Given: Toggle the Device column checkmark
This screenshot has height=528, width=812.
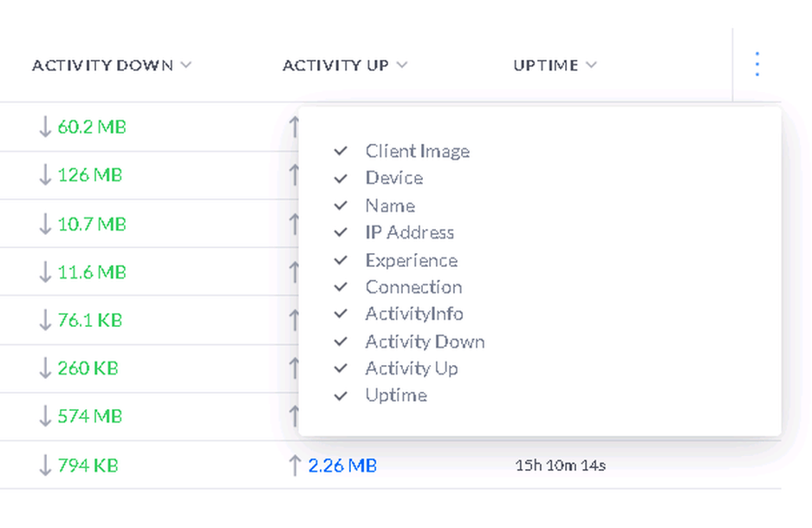Looking at the screenshot, I should (x=341, y=179).
